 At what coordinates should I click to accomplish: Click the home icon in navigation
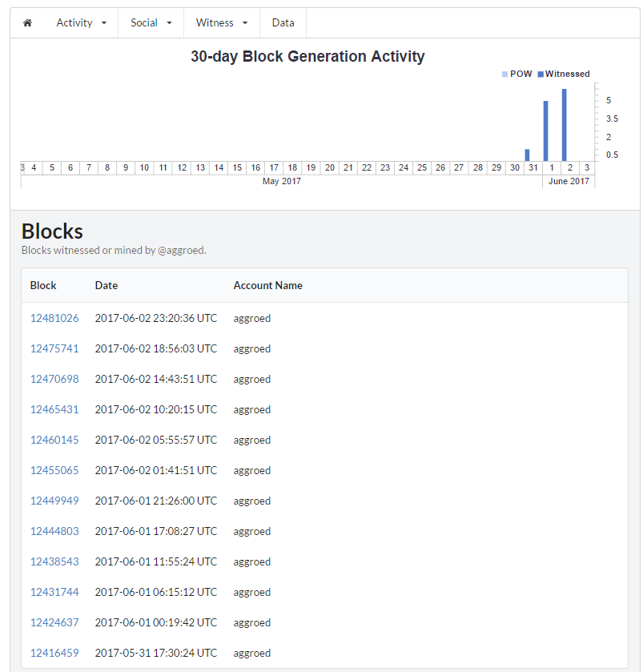(x=27, y=23)
